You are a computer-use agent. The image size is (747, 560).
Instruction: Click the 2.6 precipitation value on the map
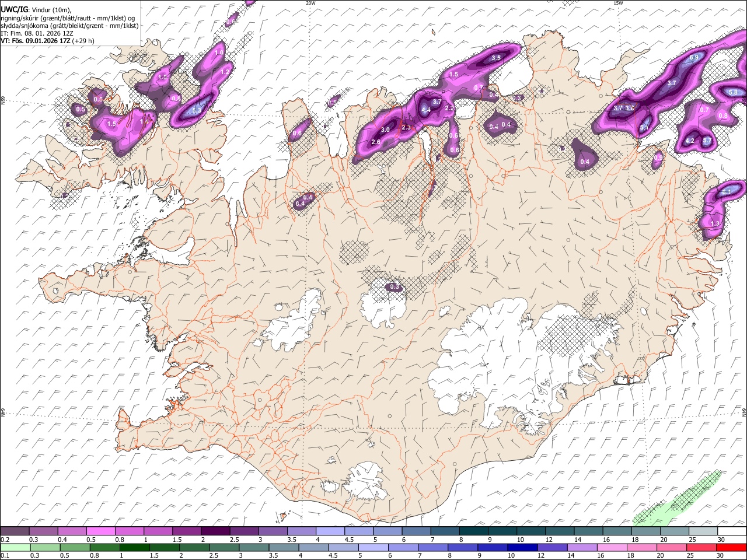pyautogui.click(x=376, y=142)
